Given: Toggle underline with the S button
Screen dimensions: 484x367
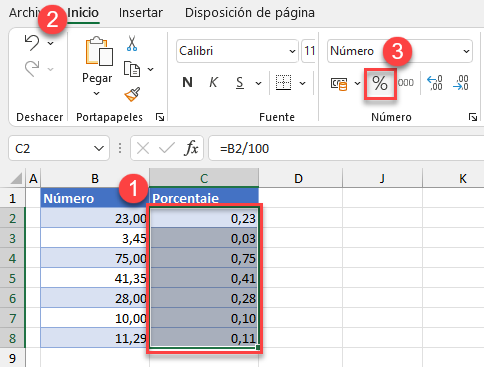Looking at the screenshot, I should 239,82.
